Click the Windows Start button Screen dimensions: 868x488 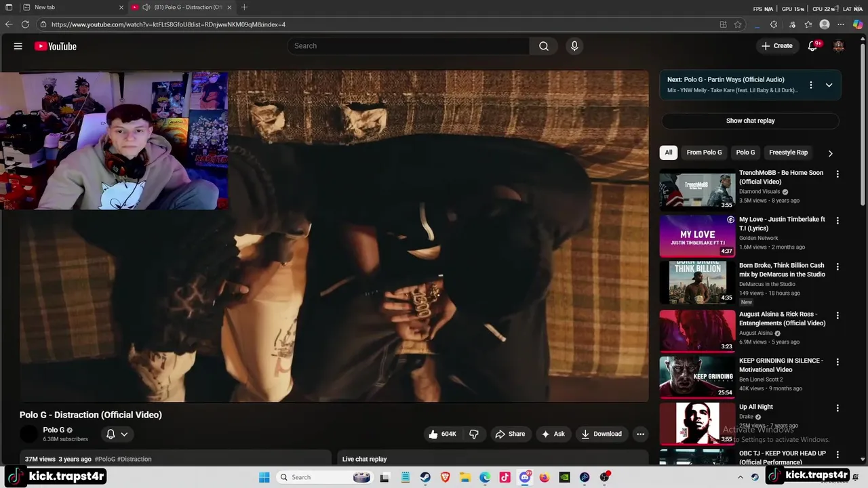[x=264, y=477]
